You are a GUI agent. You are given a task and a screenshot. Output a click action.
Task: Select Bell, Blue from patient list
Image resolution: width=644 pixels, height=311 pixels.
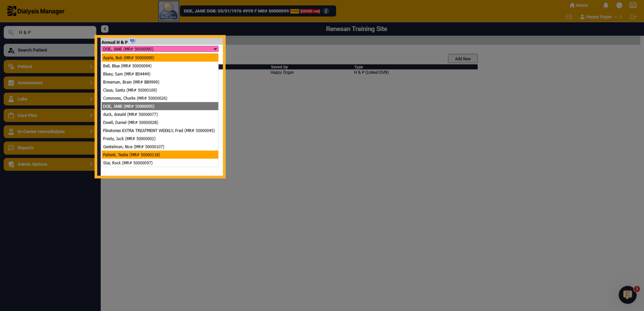coord(160,66)
